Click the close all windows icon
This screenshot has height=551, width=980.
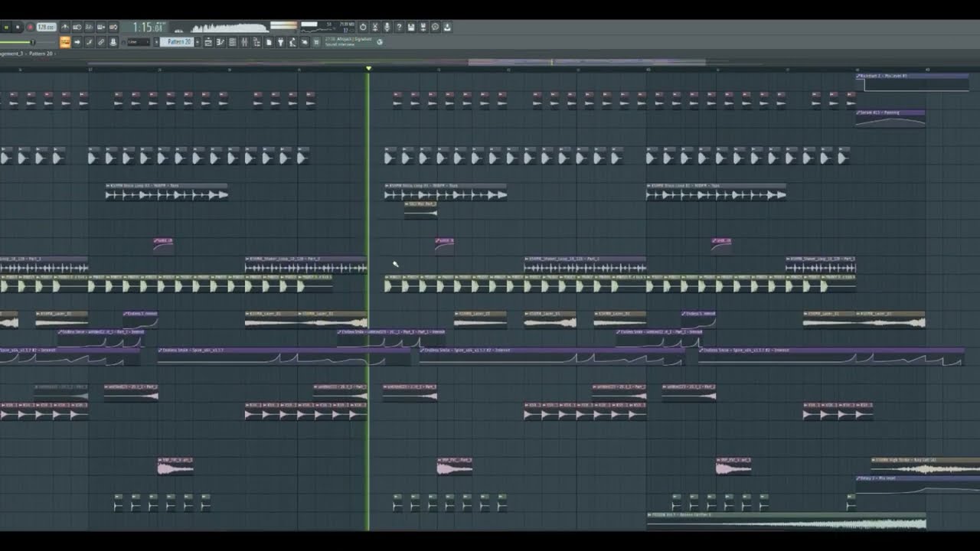coord(316,42)
